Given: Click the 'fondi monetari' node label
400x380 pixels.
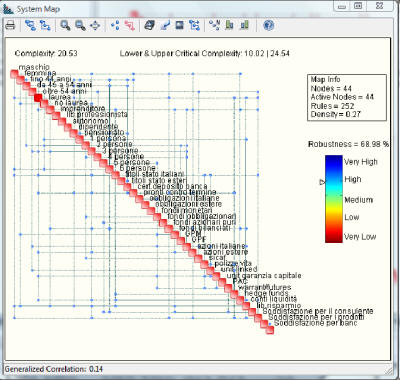Looking at the screenshot, I should pos(187,210).
